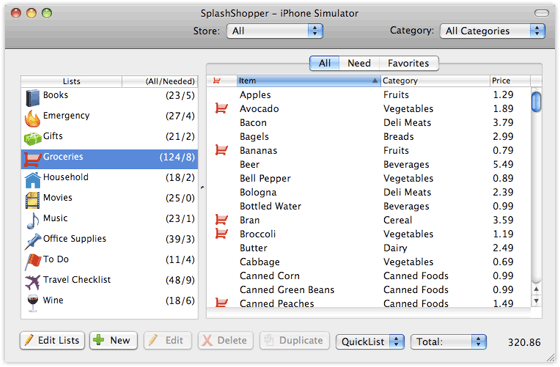The height and width of the screenshot is (367, 560).
Task: Open the Movies film icon
Action: 32,200
